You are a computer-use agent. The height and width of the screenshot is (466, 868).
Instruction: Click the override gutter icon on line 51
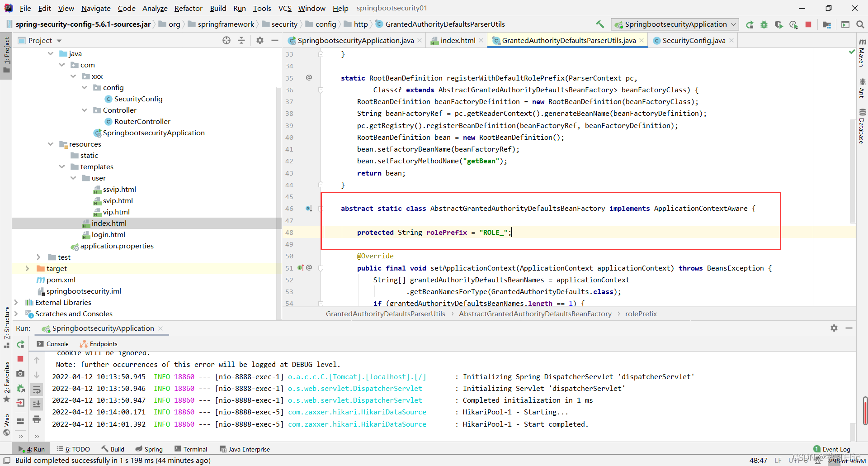pyautogui.click(x=301, y=268)
